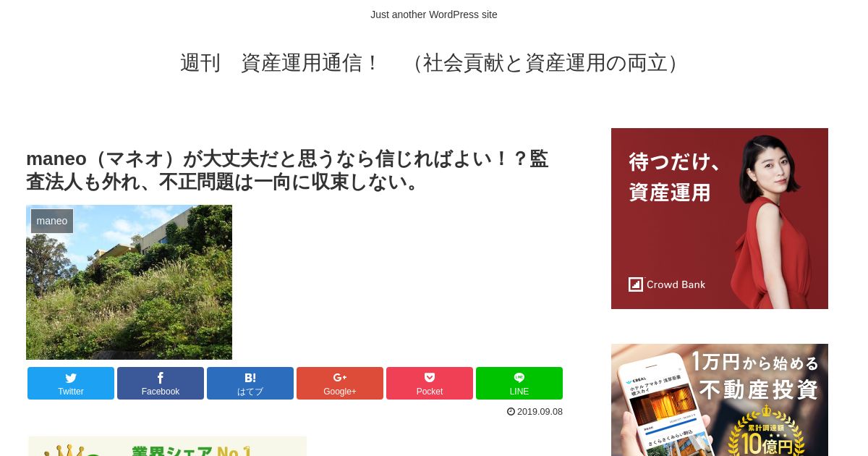Open the CREAL real estate investment ad
The image size is (868, 456).
(720, 400)
